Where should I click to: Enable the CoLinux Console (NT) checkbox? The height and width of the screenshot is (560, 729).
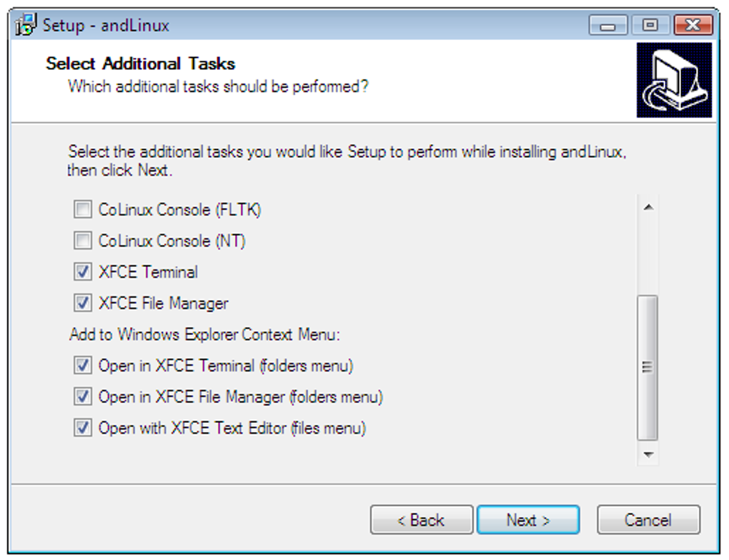click(x=84, y=241)
